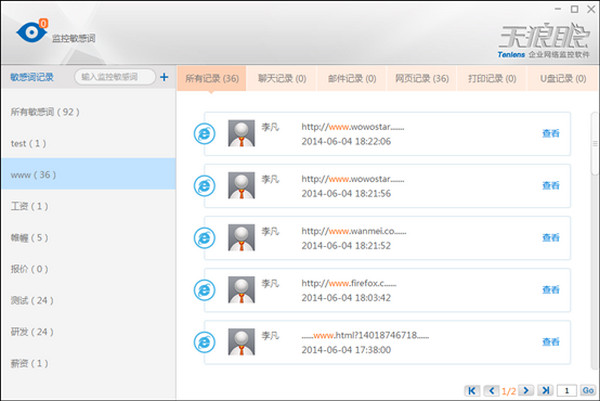Screen dimensions: 600x401
Task: Open the 打印记录 tab
Action: [492, 78]
